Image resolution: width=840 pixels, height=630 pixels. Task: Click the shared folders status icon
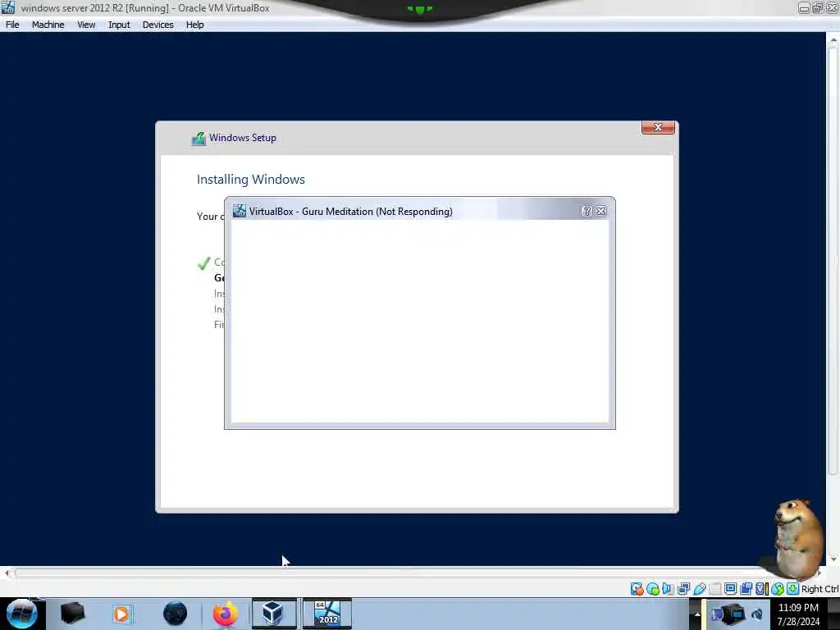click(x=714, y=589)
